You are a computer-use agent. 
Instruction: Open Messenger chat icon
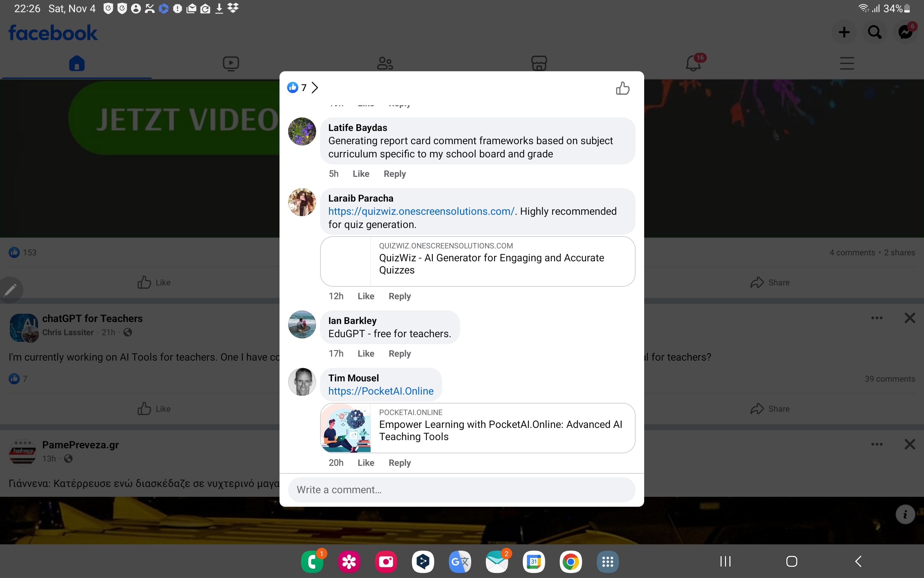[905, 32]
